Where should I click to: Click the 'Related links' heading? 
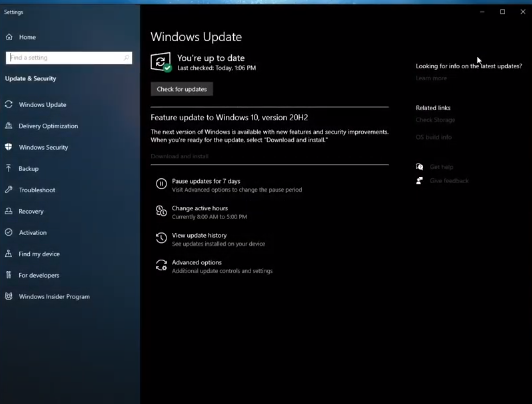point(433,108)
